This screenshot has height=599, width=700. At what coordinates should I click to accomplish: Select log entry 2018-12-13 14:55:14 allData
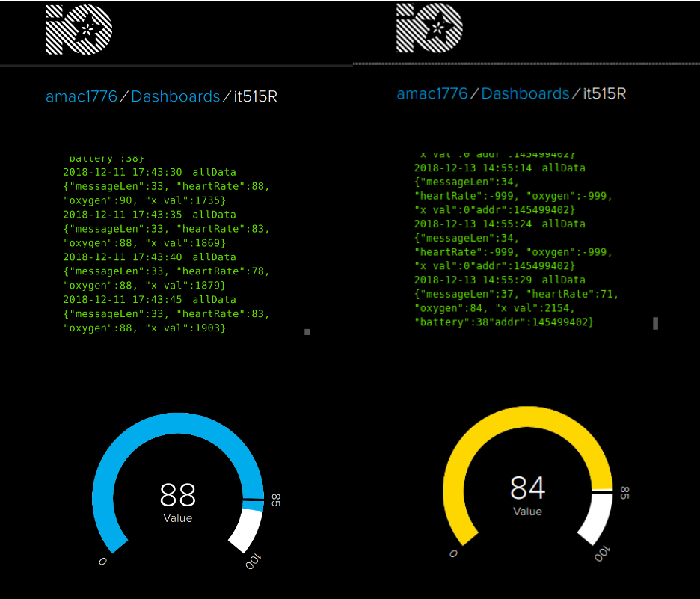click(x=500, y=168)
